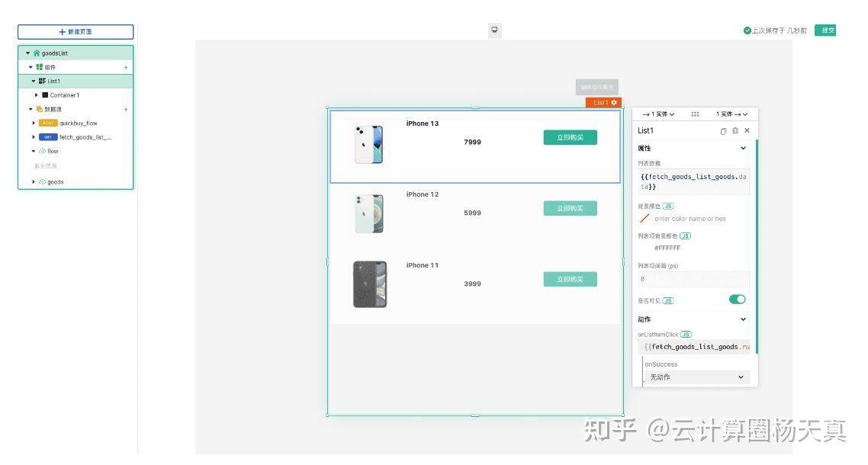Click the green 提交 button at top right
The width and height of the screenshot is (868, 465).
click(825, 30)
